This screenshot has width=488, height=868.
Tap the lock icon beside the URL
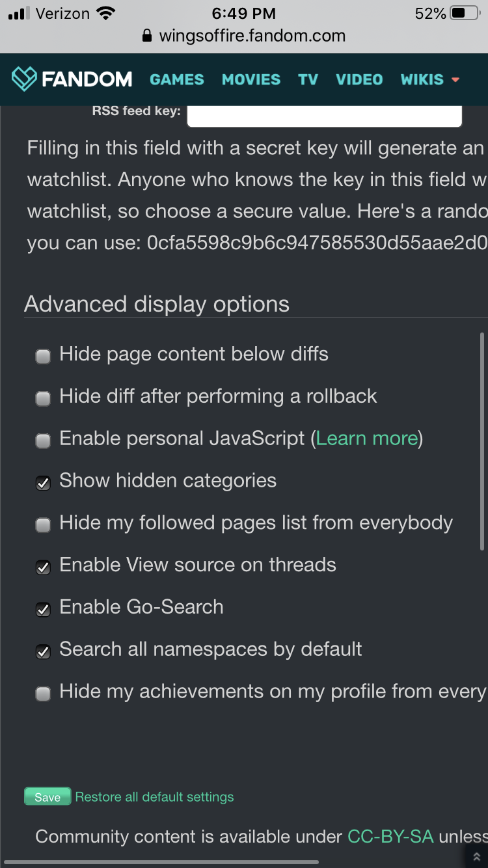click(147, 36)
